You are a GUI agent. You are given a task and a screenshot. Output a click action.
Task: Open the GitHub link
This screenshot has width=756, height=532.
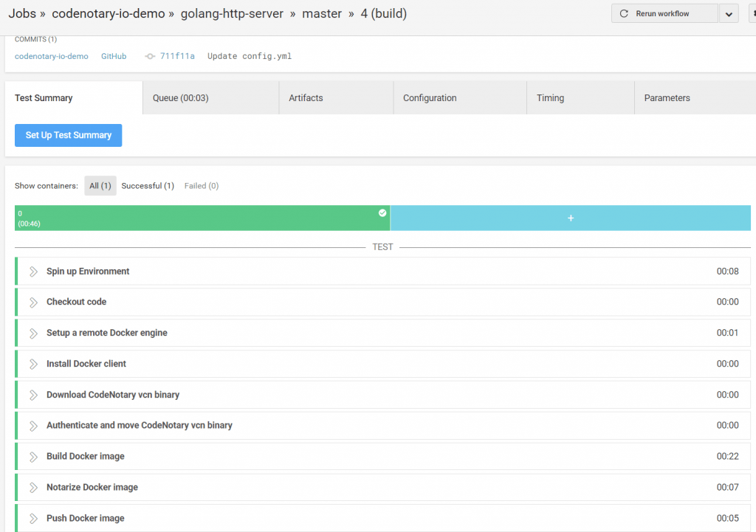pyautogui.click(x=114, y=56)
